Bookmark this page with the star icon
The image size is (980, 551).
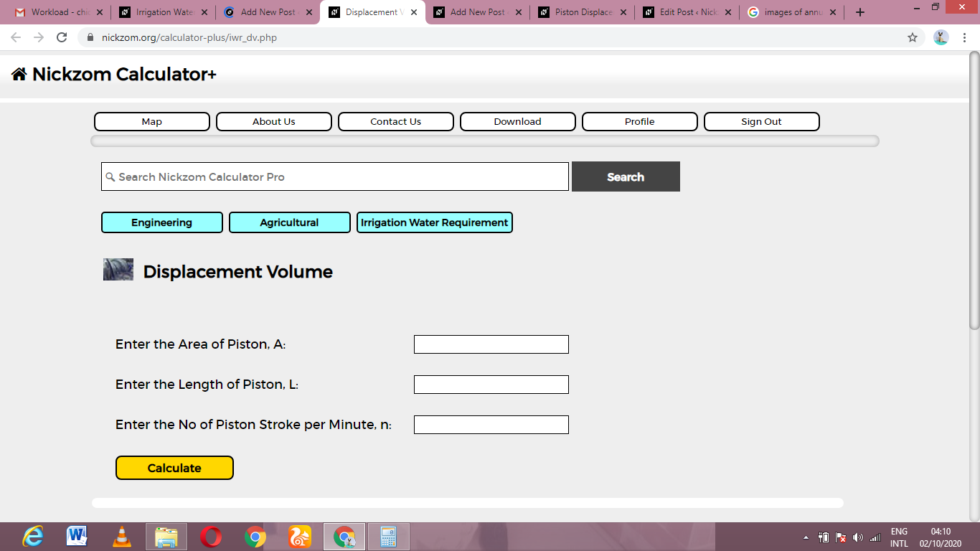pyautogui.click(x=913, y=37)
